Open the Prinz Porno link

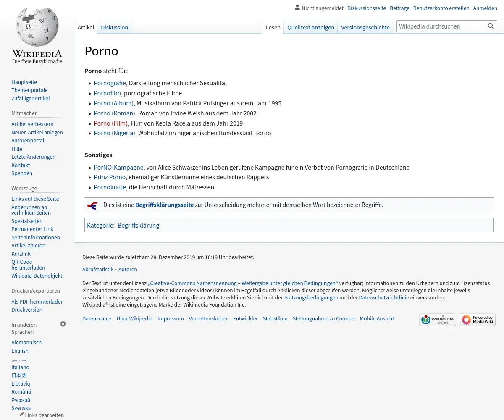click(110, 177)
